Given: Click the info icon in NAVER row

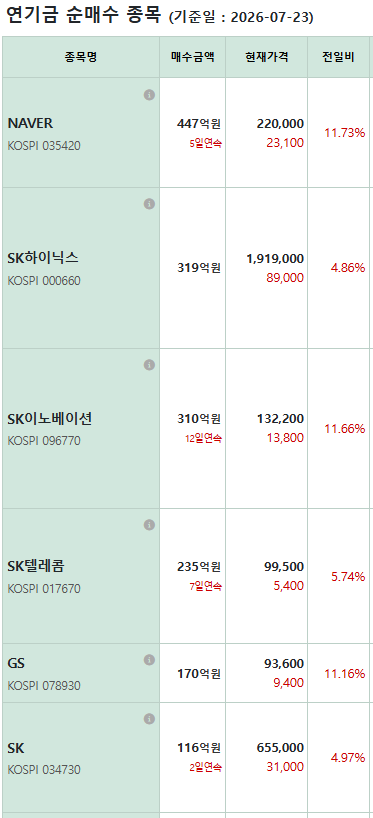Looking at the screenshot, I should (x=149, y=95).
